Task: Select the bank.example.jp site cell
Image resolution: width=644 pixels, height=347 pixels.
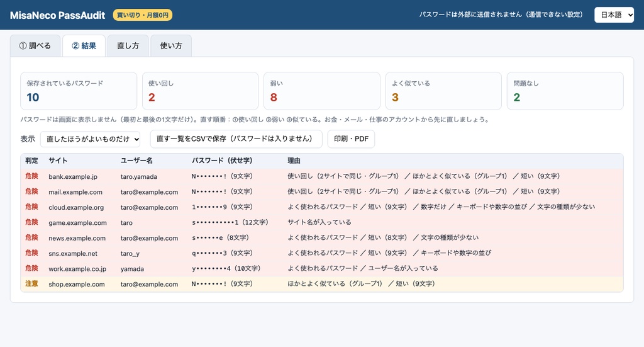Action: 73,176
